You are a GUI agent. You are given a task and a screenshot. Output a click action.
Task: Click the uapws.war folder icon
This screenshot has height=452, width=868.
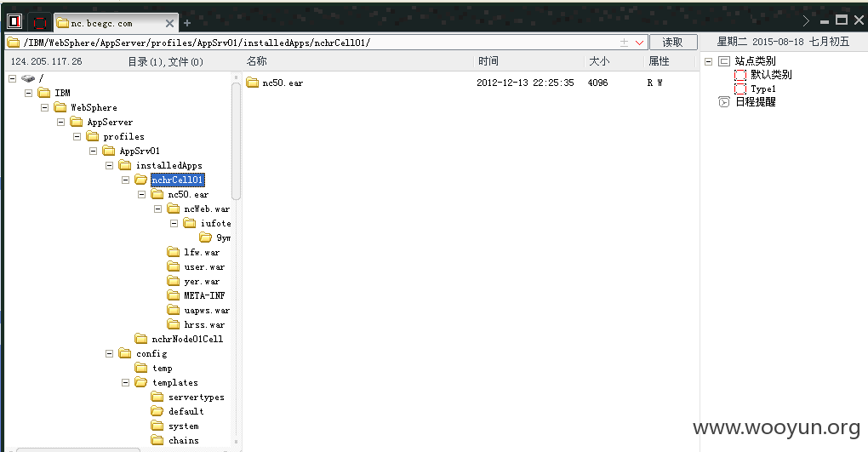[174, 310]
